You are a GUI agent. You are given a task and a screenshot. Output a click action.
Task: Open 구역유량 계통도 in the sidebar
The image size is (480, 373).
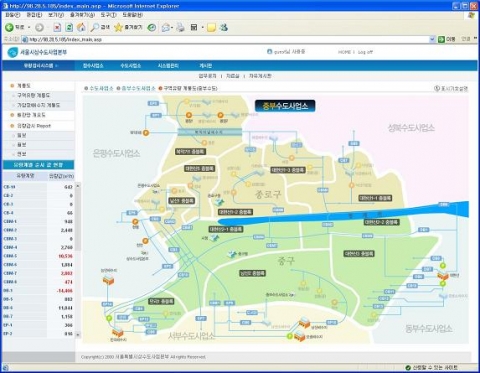click(x=33, y=95)
